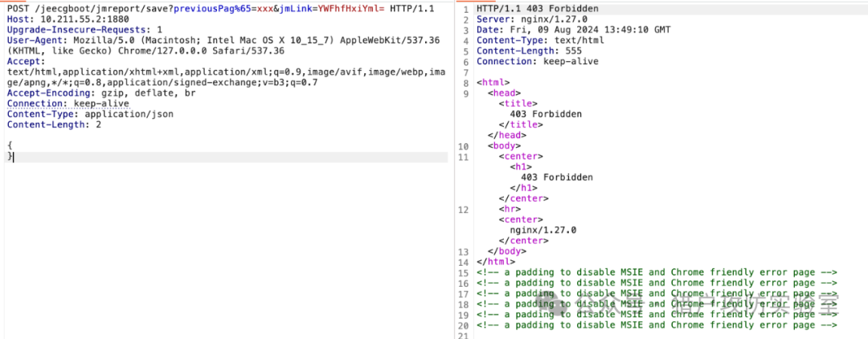Click Content-Type: text/html response header
This screenshot has height=339, width=868.
[x=540, y=40]
